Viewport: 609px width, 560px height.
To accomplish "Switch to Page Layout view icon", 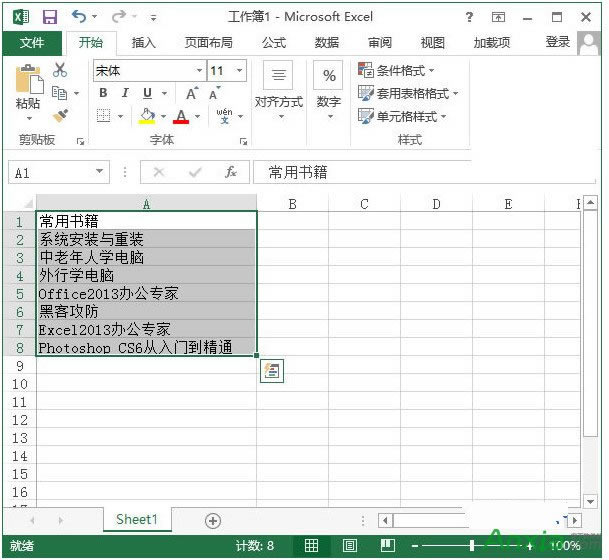I will (350, 546).
